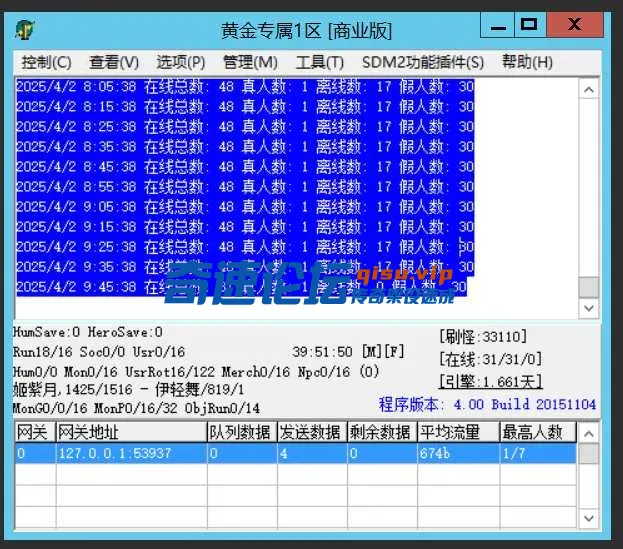Click the [M] indicator
Viewport: 623px width, 549px height.
click(x=371, y=352)
